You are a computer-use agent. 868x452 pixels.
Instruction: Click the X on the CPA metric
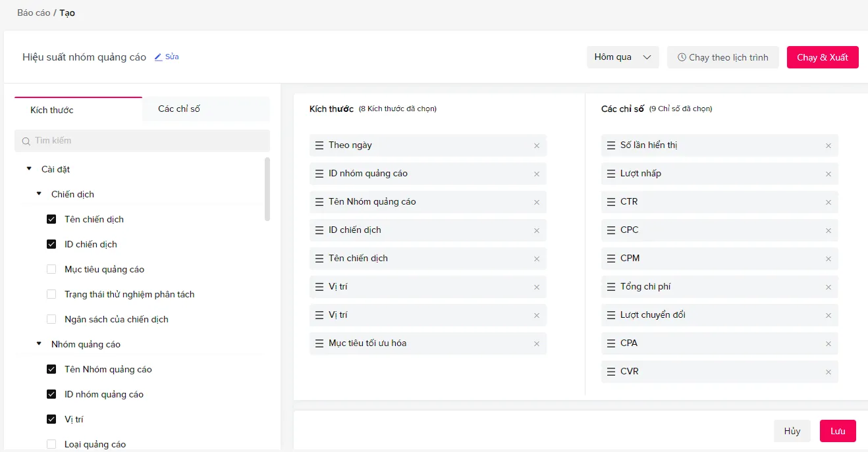pyautogui.click(x=828, y=344)
